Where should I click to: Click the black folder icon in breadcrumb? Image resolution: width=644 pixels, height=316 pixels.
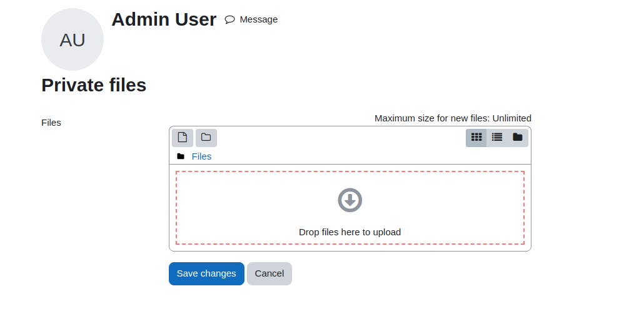pyautogui.click(x=181, y=156)
